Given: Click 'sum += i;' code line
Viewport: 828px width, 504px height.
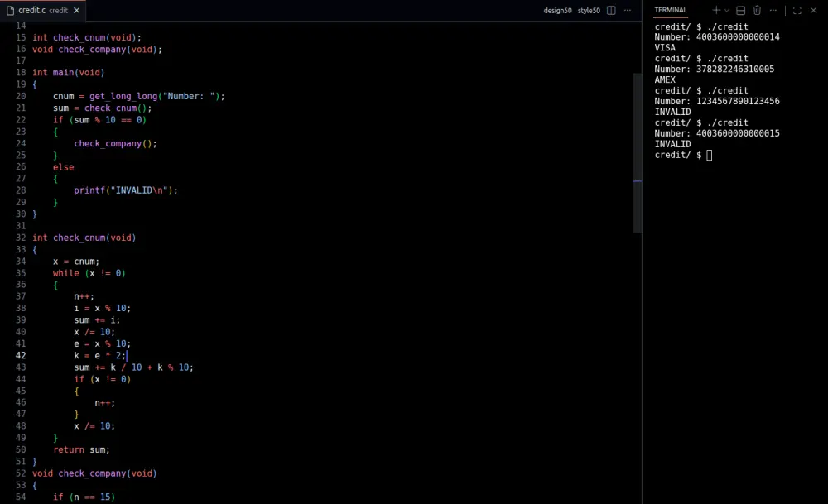Looking at the screenshot, I should pyautogui.click(x=97, y=319).
